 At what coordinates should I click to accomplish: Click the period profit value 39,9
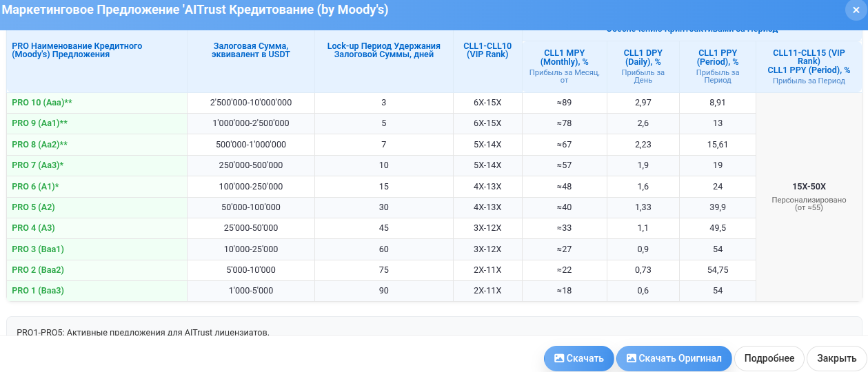pos(718,207)
